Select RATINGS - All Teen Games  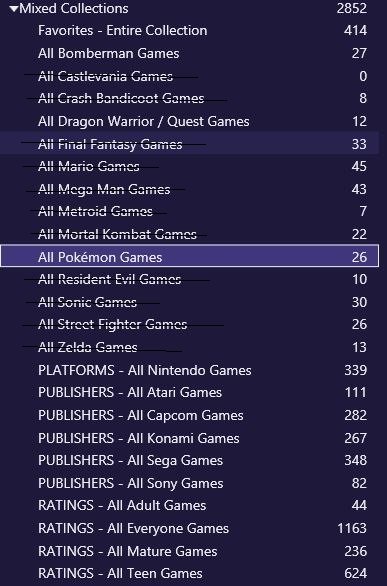(x=189, y=573)
